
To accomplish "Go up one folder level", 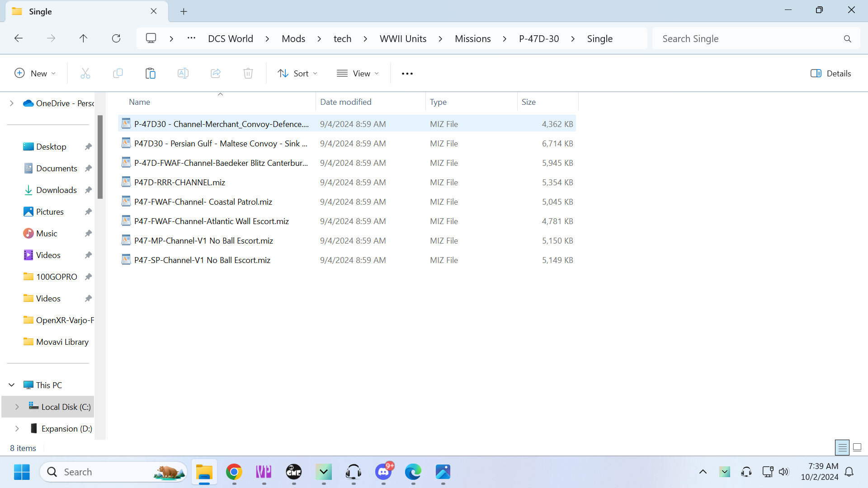I will tap(83, 38).
